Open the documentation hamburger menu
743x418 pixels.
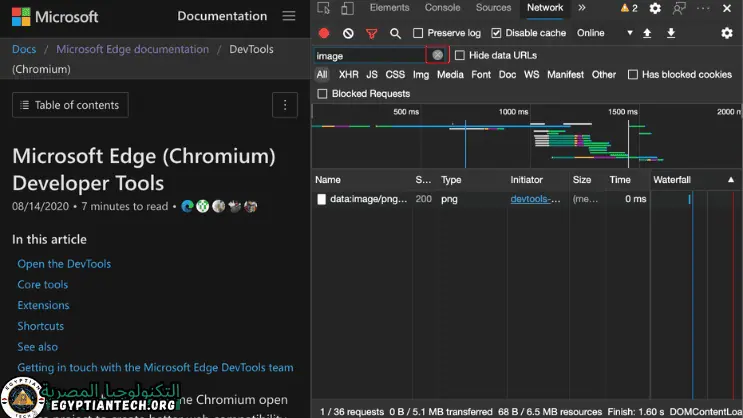tap(289, 16)
